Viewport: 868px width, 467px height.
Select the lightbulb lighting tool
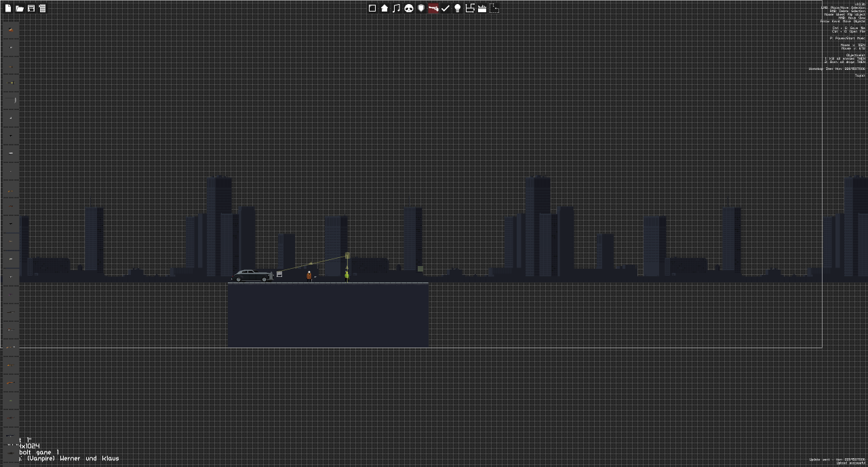click(458, 8)
